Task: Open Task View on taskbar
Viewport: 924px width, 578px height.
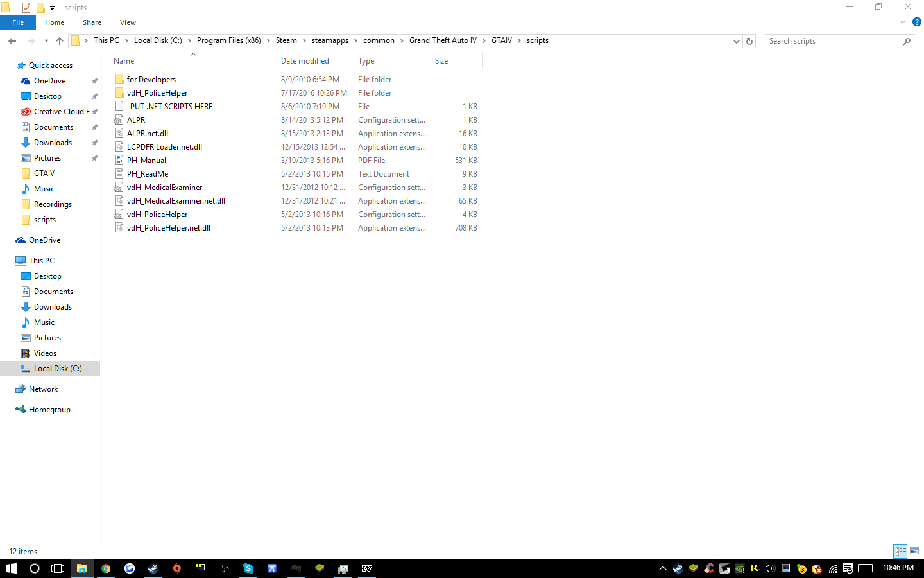Action: (58, 568)
